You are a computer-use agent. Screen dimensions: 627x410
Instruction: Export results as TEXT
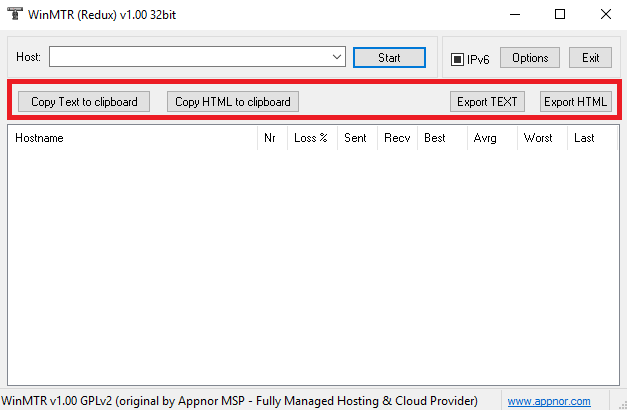pos(487,102)
